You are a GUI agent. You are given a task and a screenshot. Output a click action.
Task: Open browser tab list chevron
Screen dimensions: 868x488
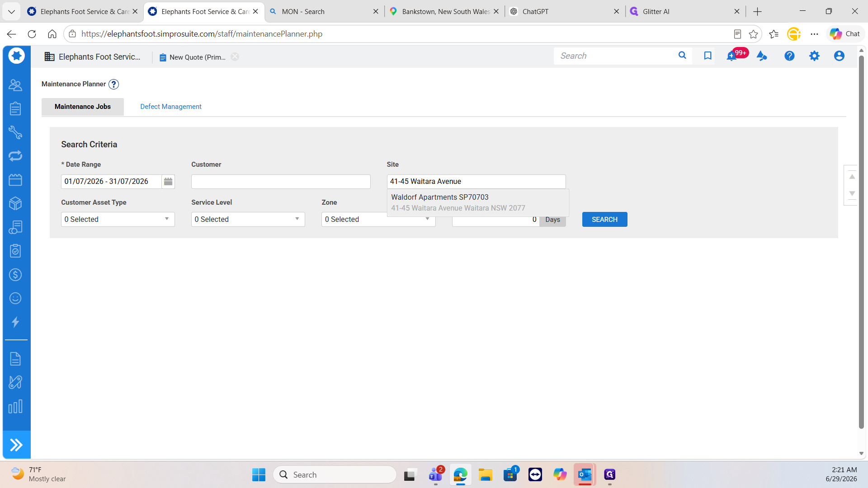click(x=11, y=12)
